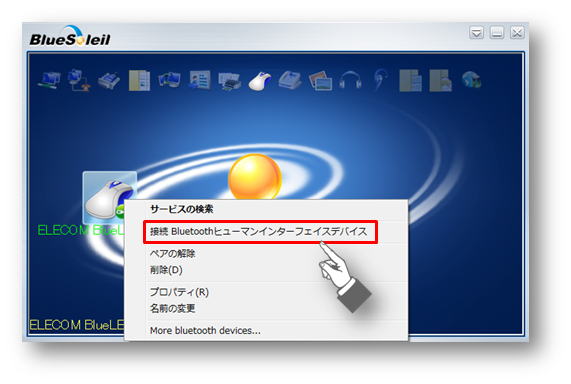Select the Headset service icon
The width and height of the screenshot is (571, 384).
tap(350, 81)
